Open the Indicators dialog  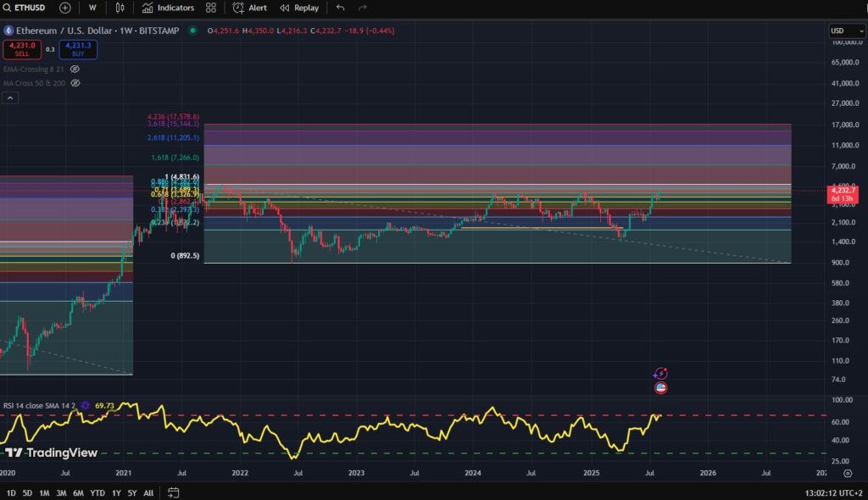pos(169,8)
